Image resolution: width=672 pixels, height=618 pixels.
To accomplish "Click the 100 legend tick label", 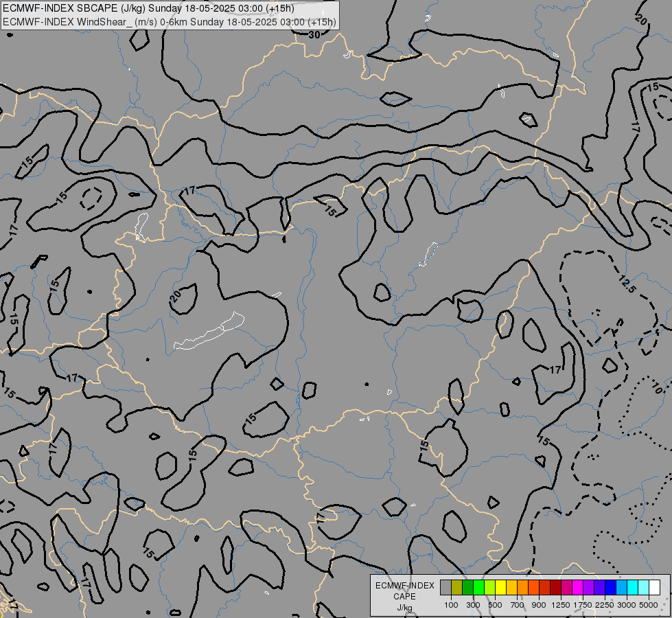I will 451,605.
